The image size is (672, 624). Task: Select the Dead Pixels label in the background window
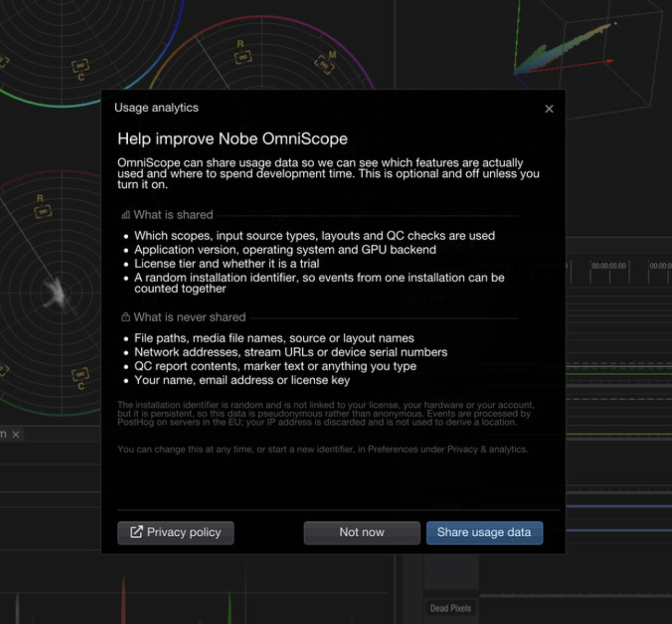pos(451,608)
